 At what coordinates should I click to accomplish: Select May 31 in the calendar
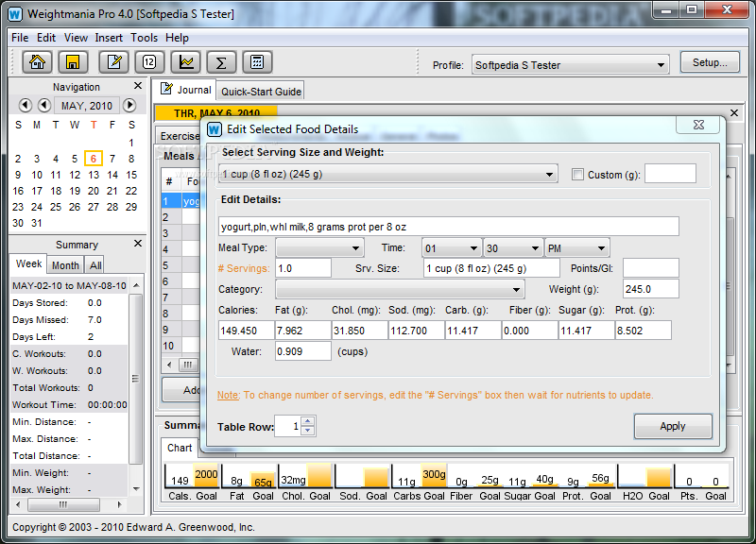(37, 223)
